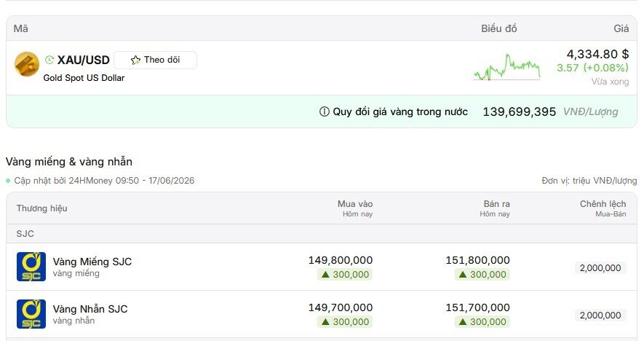
Task: Click Quy đổi giá vàng trong nước label
Action: click(400, 112)
